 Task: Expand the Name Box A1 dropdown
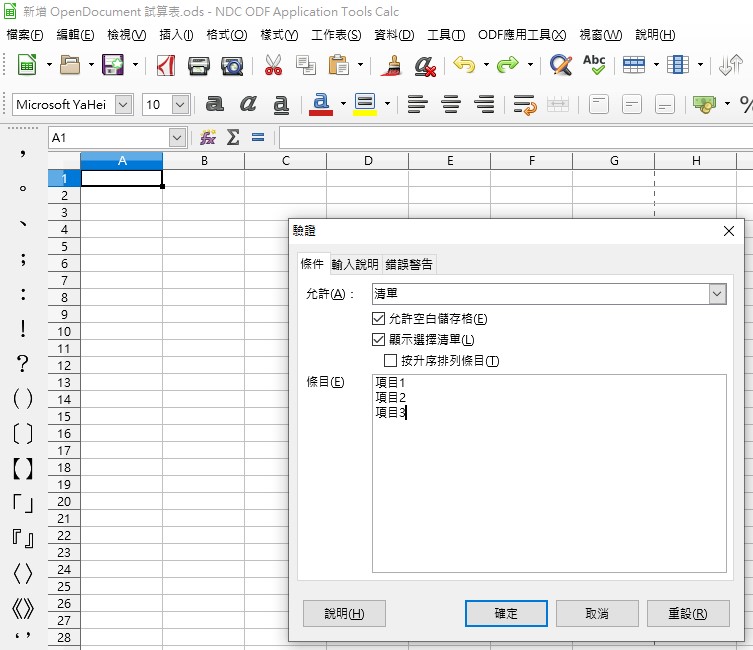coord(177,138)
